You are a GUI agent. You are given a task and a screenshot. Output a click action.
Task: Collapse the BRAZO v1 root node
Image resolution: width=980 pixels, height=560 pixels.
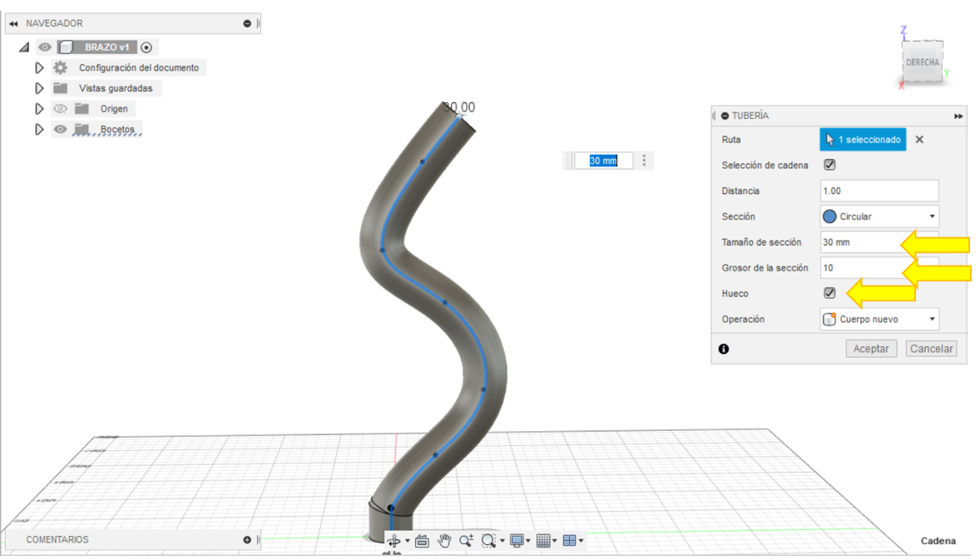[24, 47]
